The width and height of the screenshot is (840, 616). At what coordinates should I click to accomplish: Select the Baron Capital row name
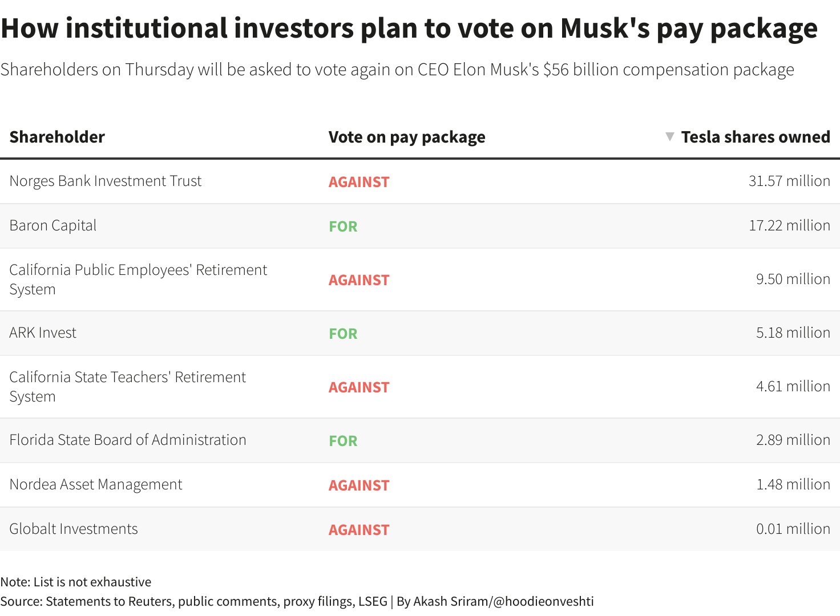53,225
